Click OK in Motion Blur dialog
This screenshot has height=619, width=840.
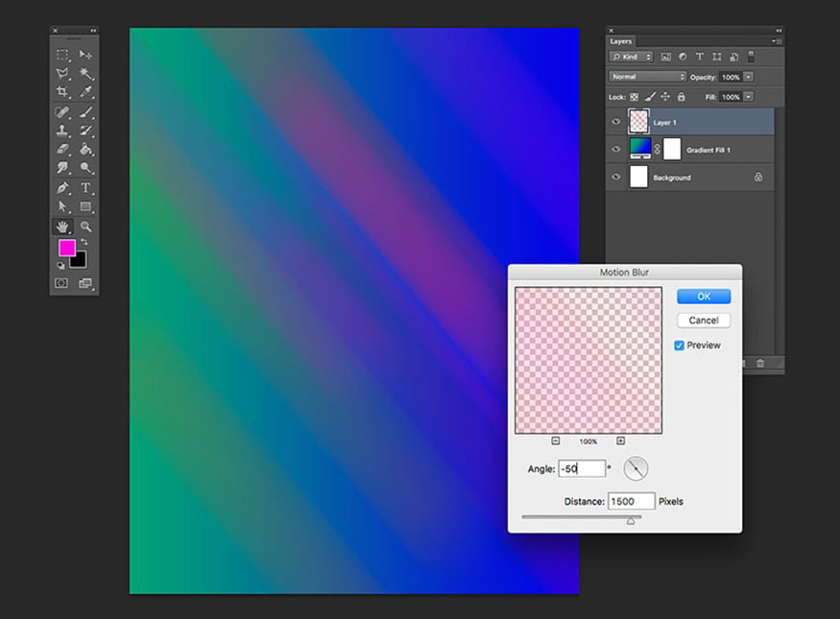[704, 297]
